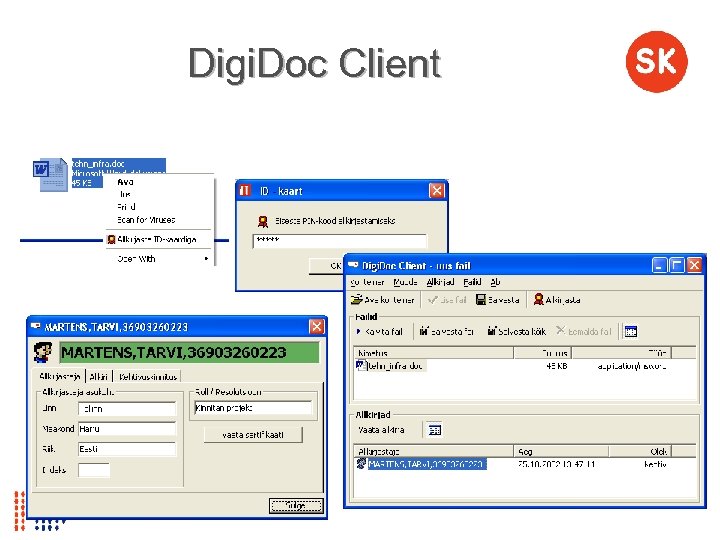Focus the PIN code field in ID-kaart dialog

pos(339,241)
